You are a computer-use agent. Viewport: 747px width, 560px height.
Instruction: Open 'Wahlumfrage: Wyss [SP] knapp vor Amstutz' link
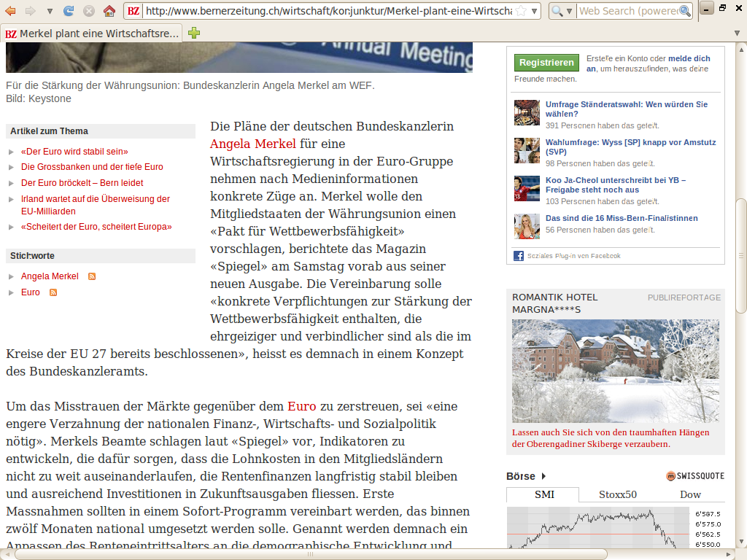(x=631, y=147)
